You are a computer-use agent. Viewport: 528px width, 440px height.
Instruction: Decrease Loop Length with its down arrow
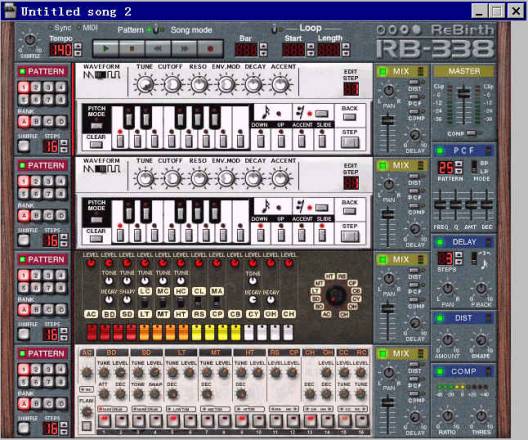(346, 53)
